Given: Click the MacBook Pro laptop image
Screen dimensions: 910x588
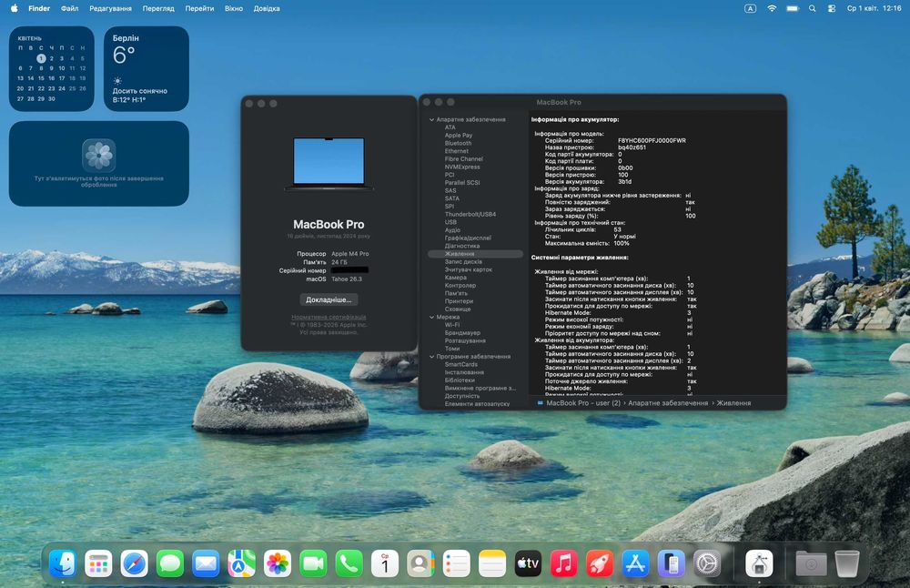Looking at the screenshot, I should (329, 164).
